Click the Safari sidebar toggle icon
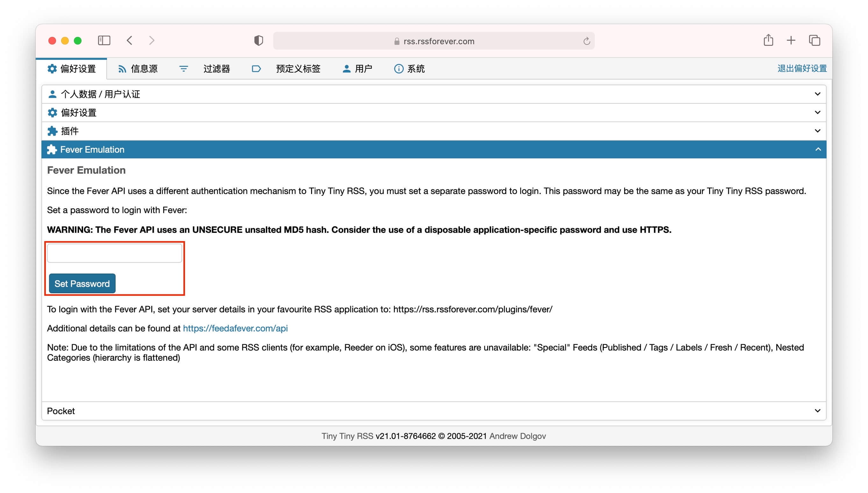This screenshot has height=493, width=868. pyautogui.click(x=104, y=41)
